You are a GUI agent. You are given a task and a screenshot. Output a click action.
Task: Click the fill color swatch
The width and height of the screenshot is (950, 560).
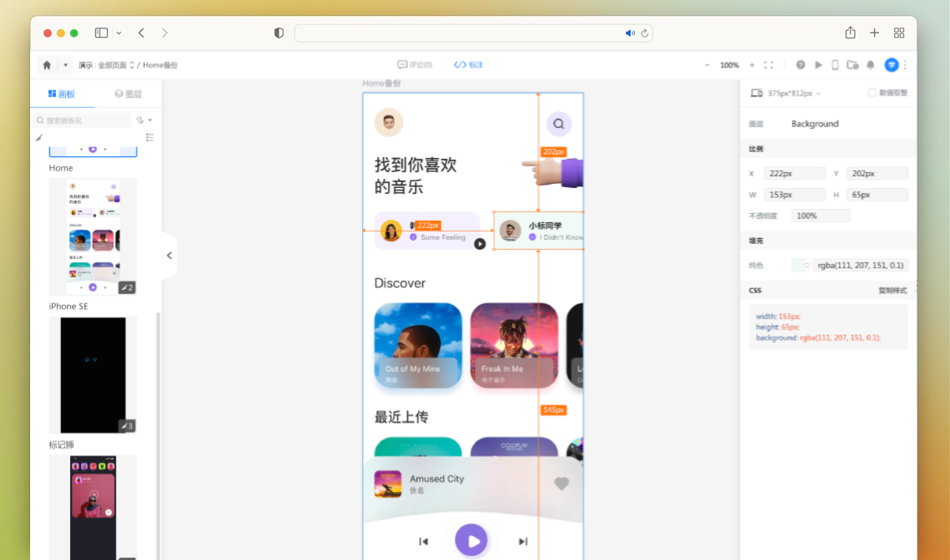point(798,265)
